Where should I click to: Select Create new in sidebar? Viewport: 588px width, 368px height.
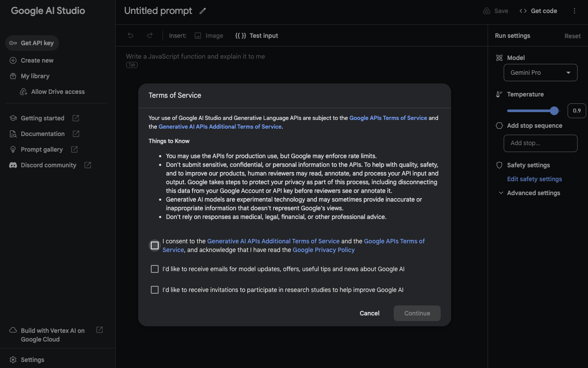[37, 60]
